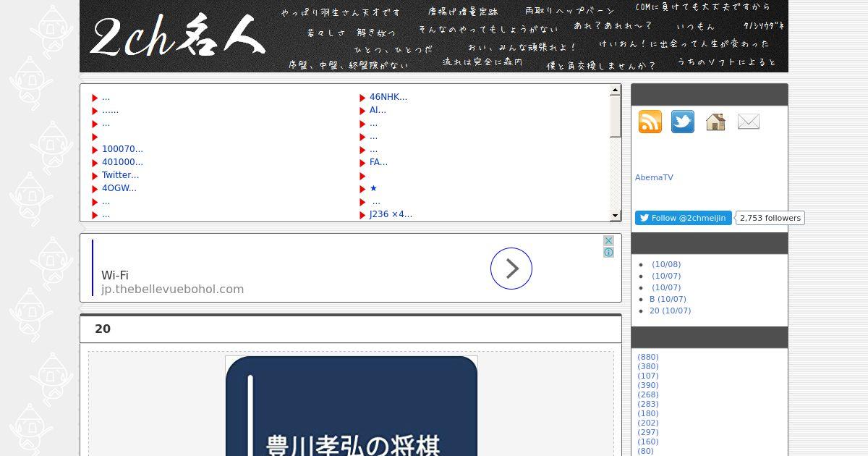
Task: Open the category with (283) posts
Action: pyautogui.click(x=648, y=404)
